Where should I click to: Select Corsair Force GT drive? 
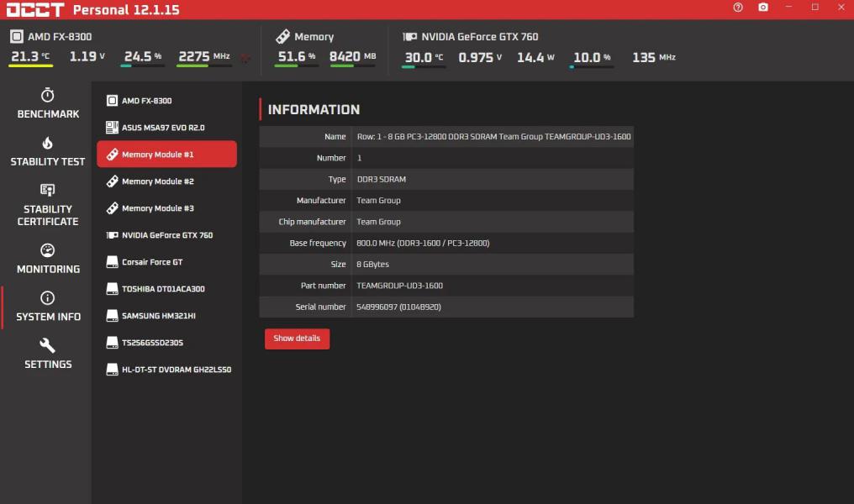point(166,262)
